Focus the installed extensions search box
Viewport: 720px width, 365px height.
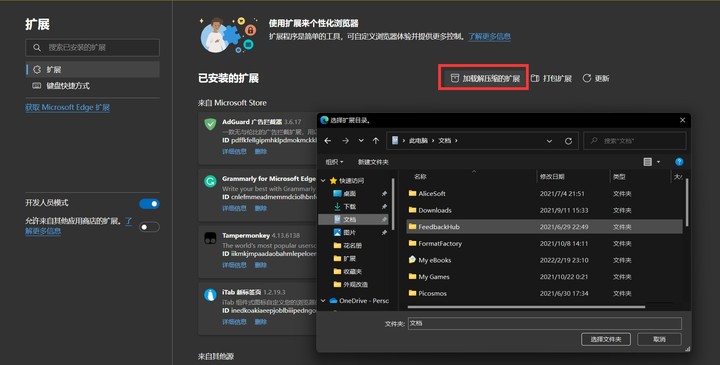pyautogui.click(x=92, y=47)
